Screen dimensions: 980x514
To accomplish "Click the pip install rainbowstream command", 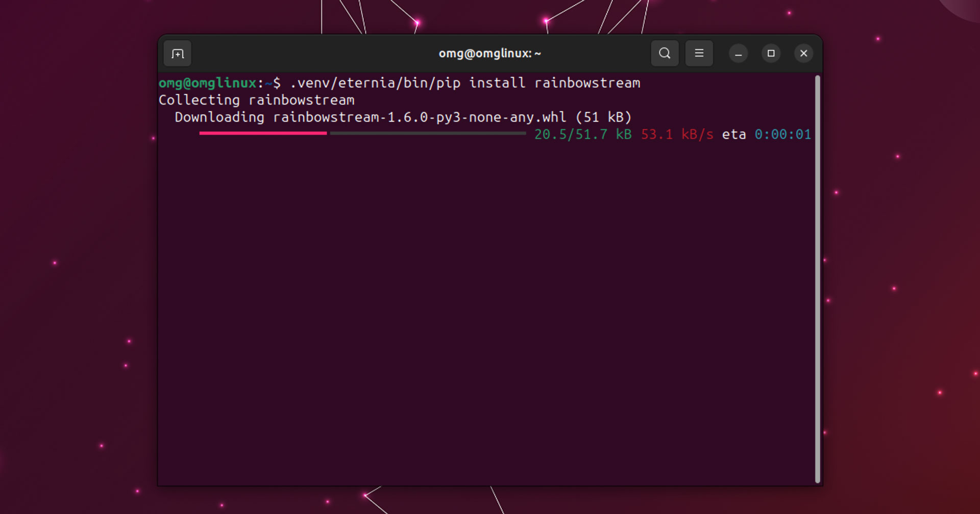I will point(464,83).
